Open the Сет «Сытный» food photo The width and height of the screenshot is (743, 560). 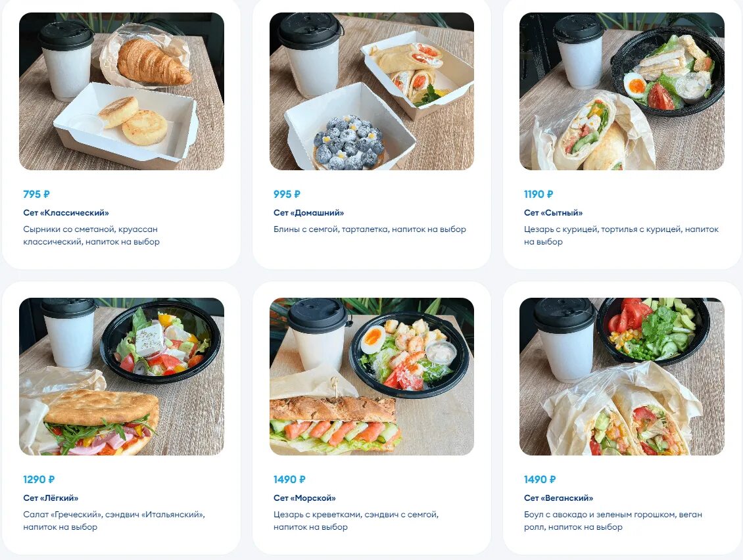[622, 91]
